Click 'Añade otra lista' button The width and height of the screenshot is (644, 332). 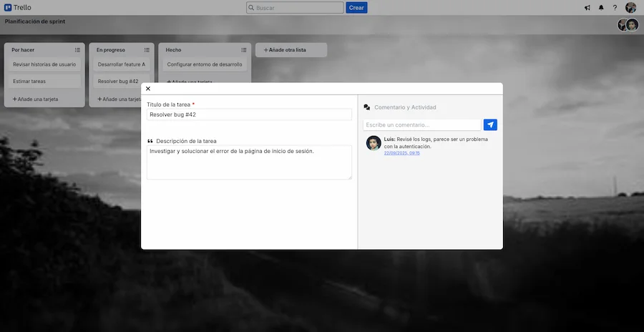pos(291,50)
